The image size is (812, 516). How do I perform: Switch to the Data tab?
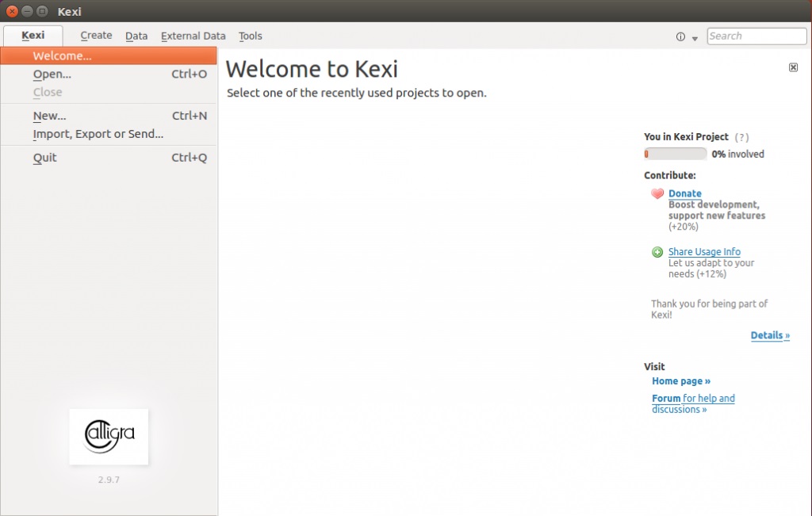136,36
